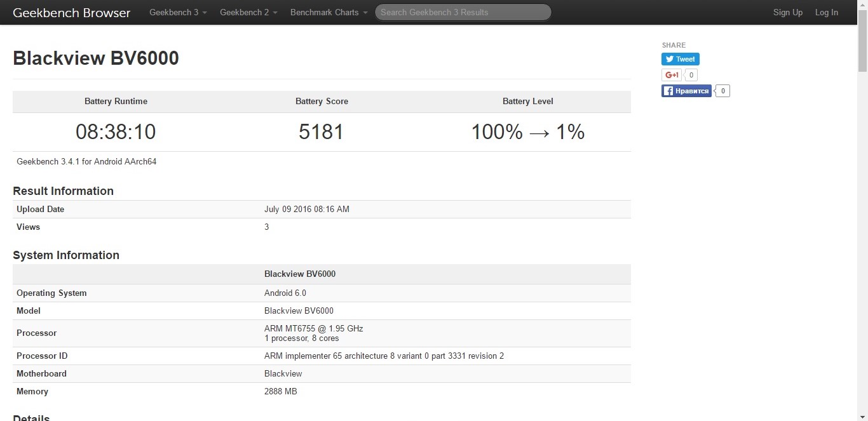The height and width of the screenshot is (421, 868).
Task: Select the battery level 100% → 1% text
Action: coord(528,132)
